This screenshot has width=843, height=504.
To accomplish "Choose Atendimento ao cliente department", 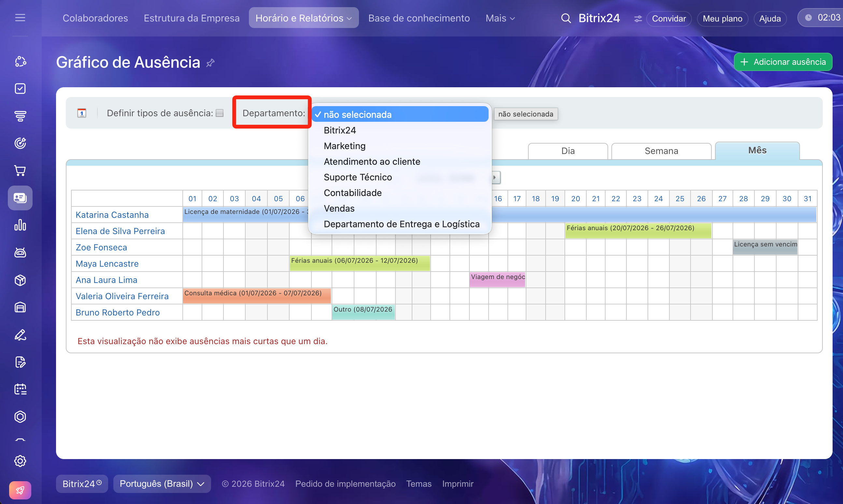I will click(x=400, y=161).
